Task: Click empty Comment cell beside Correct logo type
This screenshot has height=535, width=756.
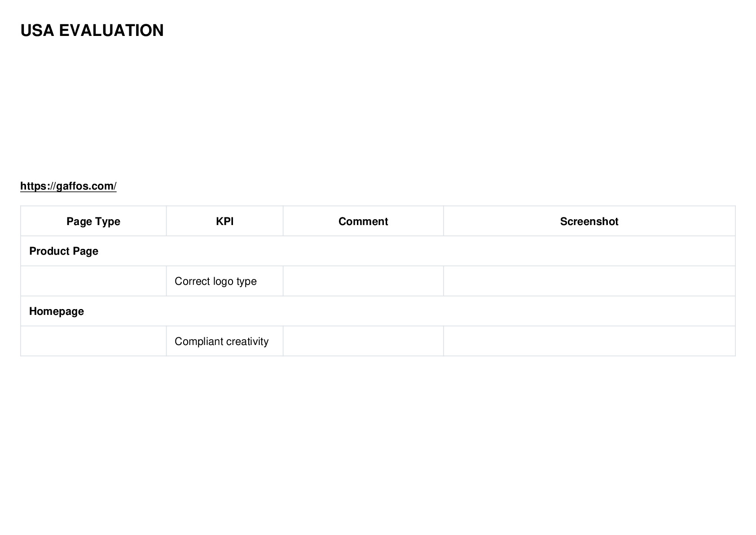Action: pos(363,281)
